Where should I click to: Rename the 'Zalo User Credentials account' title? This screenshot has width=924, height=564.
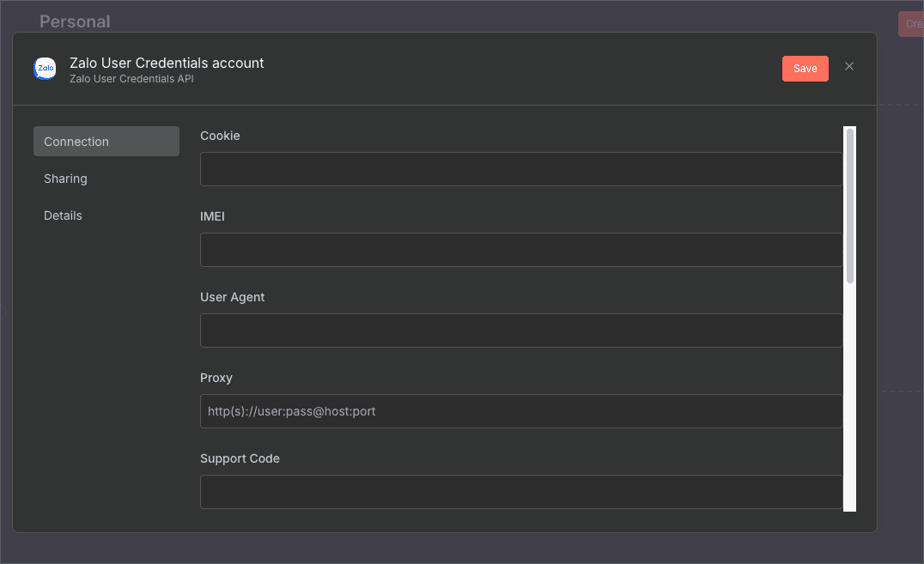167,63
